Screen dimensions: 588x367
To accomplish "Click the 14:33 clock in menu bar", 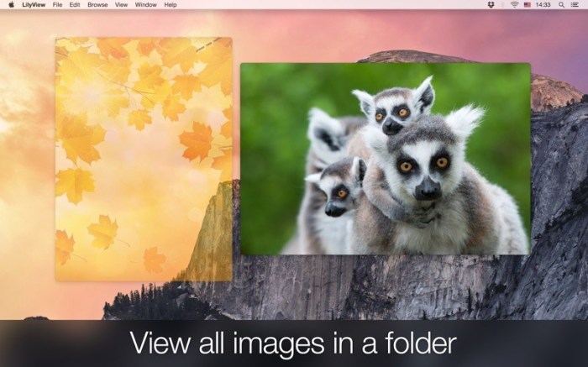I will click(543, 4).
